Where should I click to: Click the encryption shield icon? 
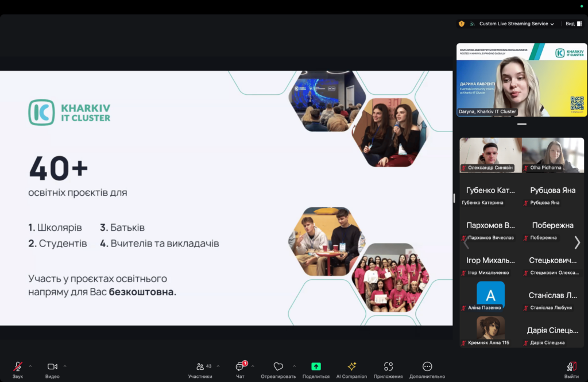pyautogui.click(x=462, y=24)
